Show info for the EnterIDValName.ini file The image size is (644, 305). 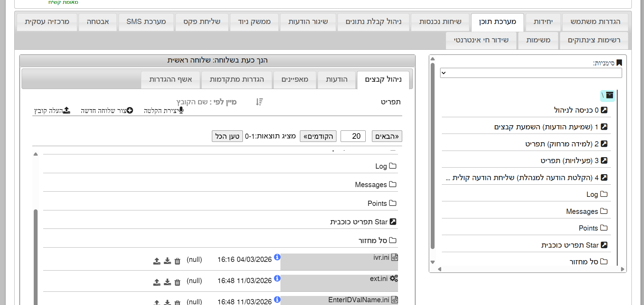[277, 299]
